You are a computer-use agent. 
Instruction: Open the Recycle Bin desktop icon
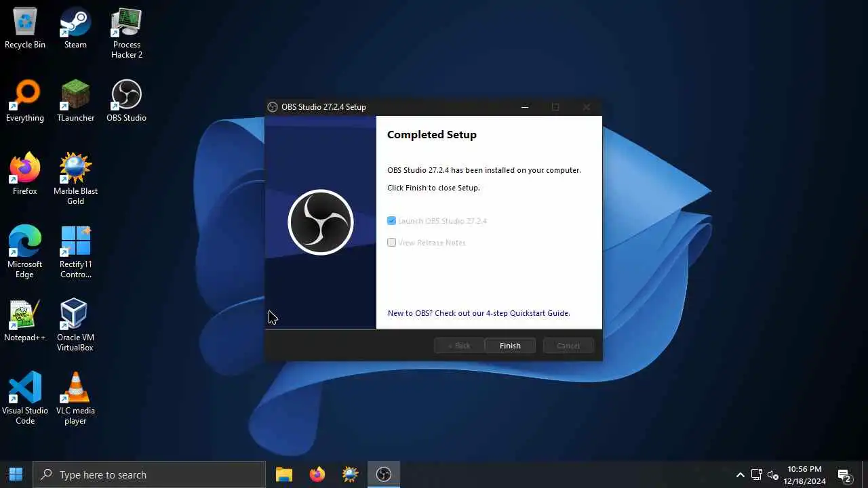click(25, 28)
